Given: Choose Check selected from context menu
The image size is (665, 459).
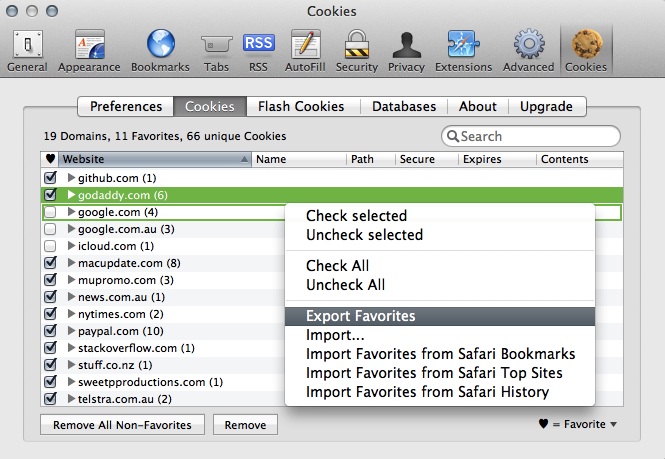Looking at the screenshot, I should click(440, 216).
